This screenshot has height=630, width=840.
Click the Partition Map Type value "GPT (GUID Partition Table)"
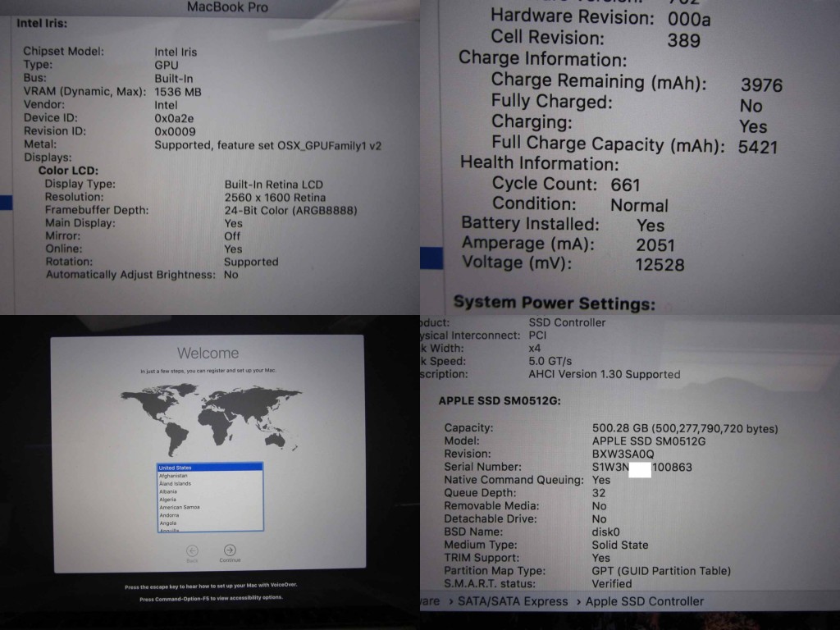pos(661,571)
